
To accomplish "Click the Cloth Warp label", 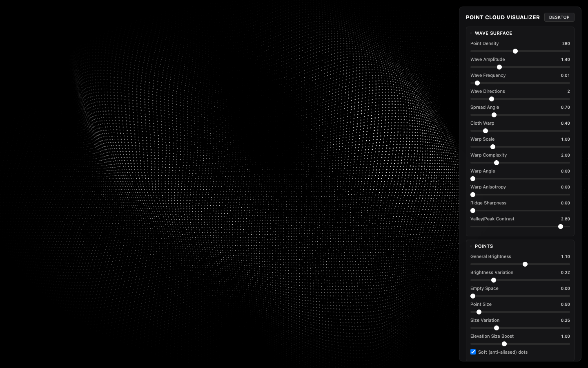I will (x=482, y=123).
